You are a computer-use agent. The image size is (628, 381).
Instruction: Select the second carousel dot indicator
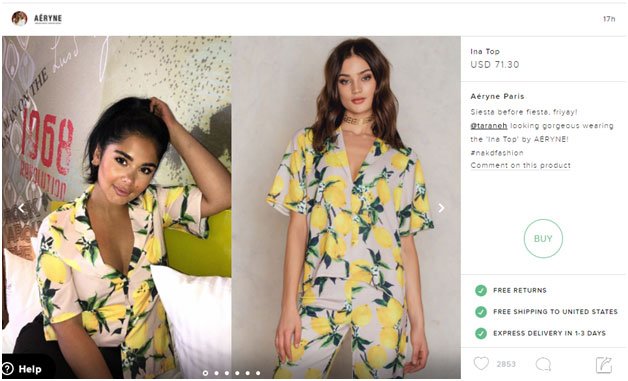[x=216, y=373]
